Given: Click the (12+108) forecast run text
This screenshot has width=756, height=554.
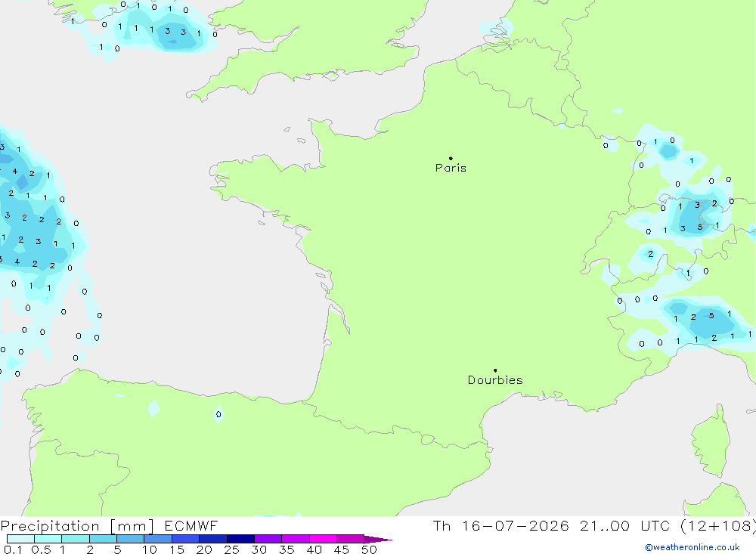Looking at the screenshot, I should pos(717,526).
